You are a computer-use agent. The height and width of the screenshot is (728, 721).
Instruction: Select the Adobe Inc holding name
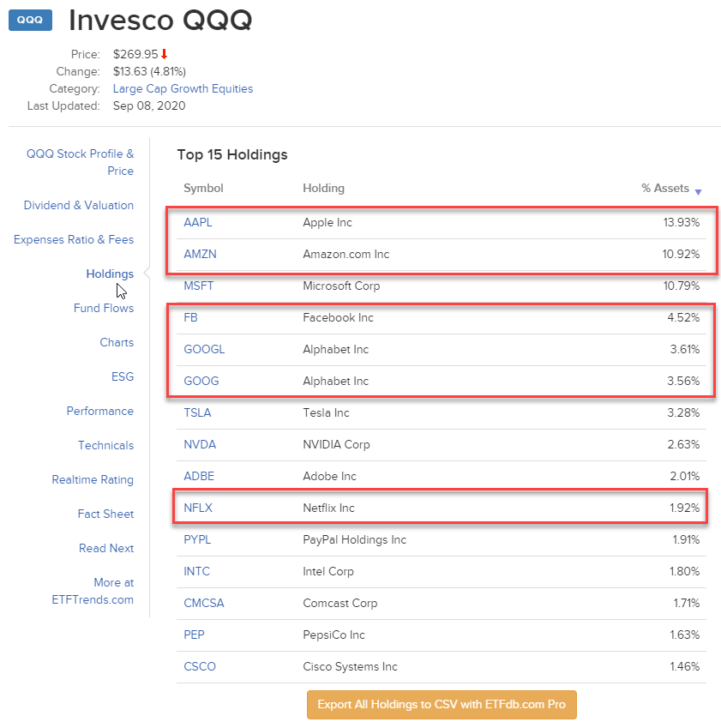point(329,477)
